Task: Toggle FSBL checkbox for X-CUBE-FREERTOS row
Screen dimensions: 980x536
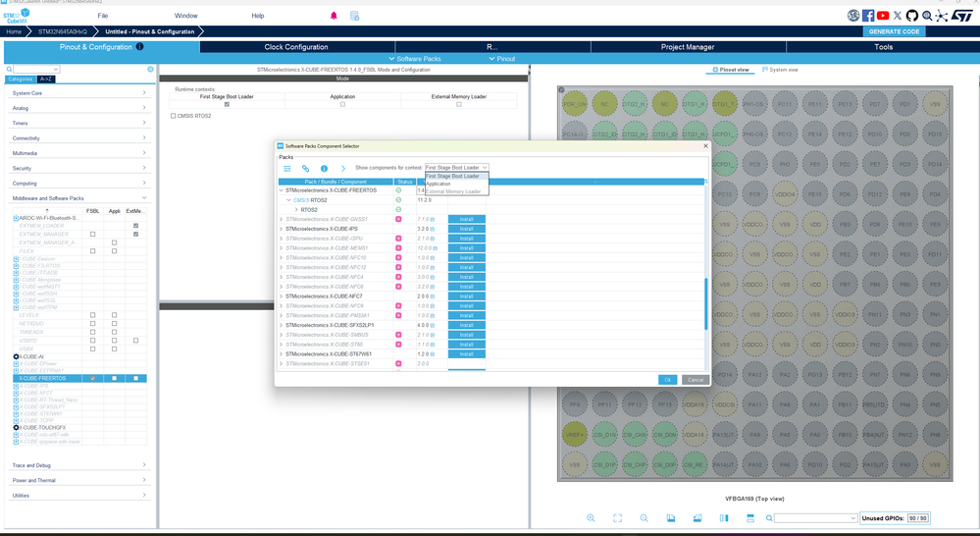Action: tap(92, 378)
